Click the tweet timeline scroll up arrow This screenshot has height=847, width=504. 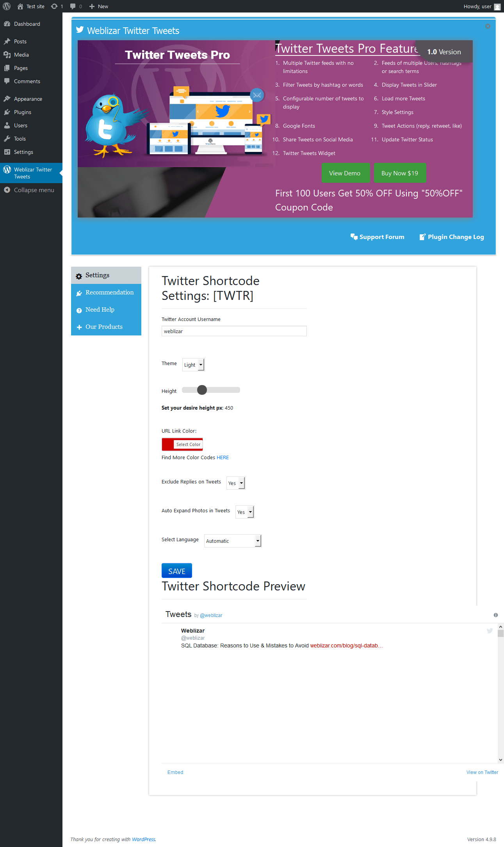[500, 627]
